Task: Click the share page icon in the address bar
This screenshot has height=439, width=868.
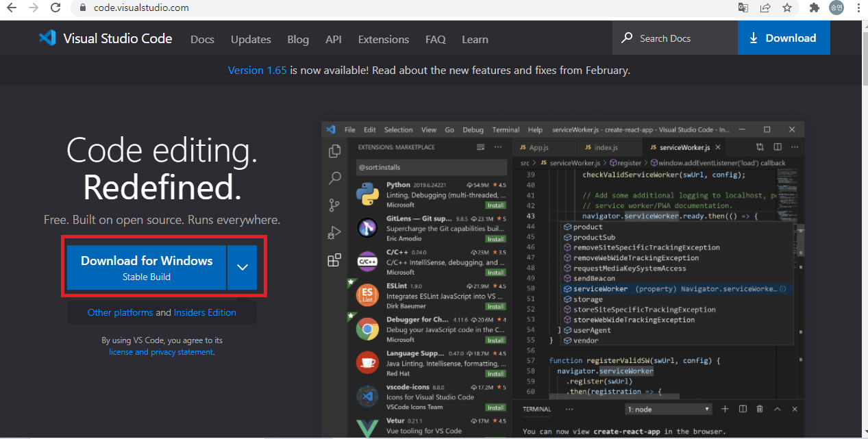Action: click(x=765, y=8)
